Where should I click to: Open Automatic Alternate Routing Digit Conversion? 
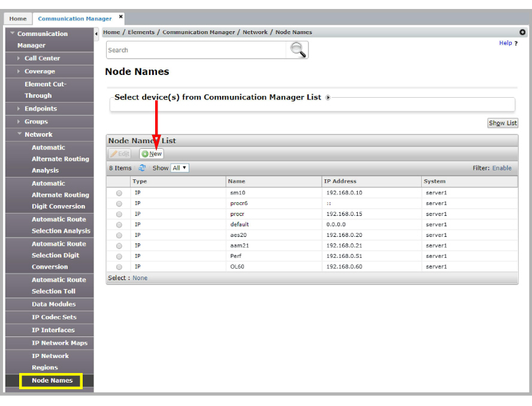click(x=50, y=195)
